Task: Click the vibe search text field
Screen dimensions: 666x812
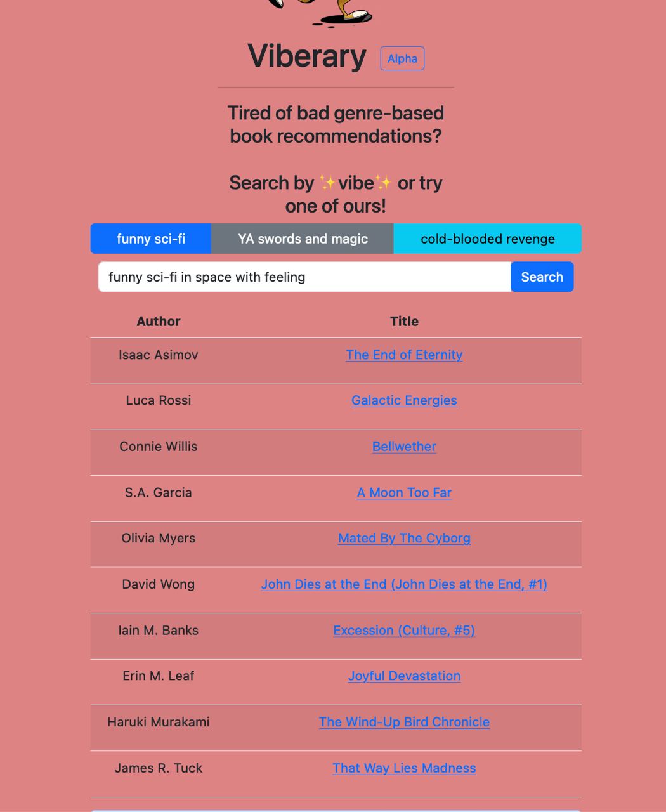Action: (x=304, y=277)
